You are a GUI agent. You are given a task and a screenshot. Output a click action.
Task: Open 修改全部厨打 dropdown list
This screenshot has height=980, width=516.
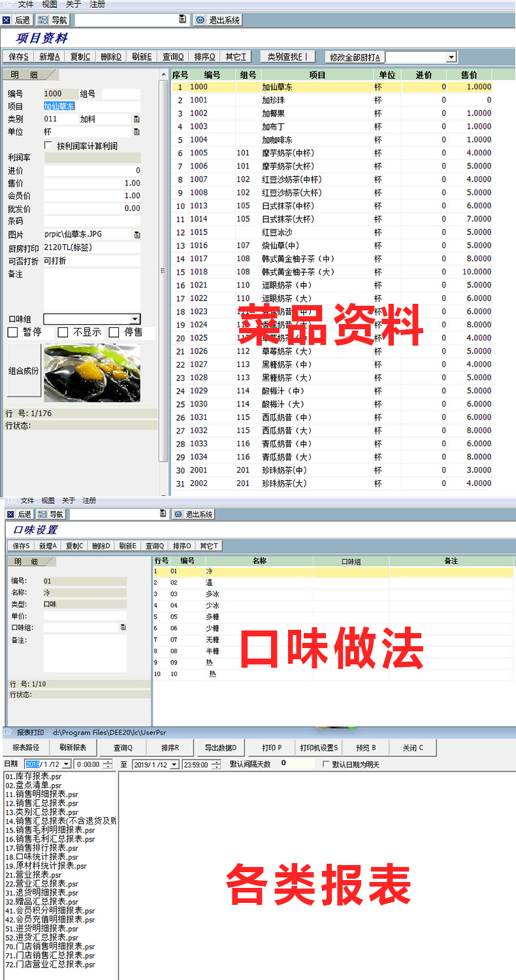[451, 57]
